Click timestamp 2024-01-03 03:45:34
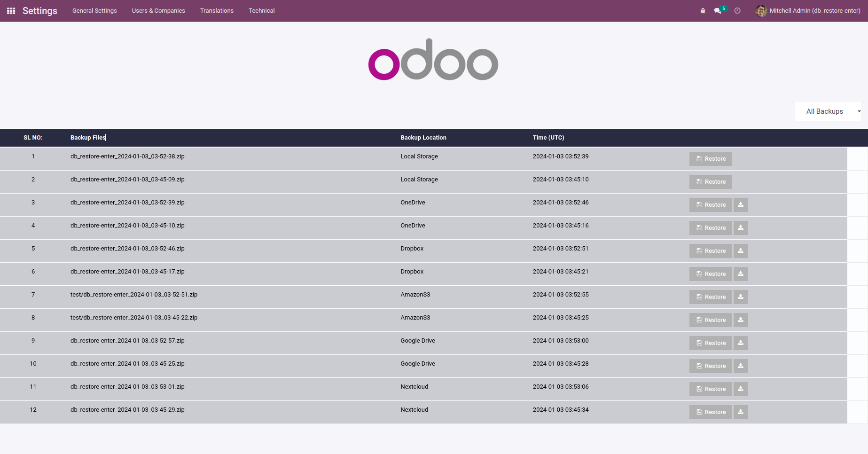The image size is (868, 454). [x=561, y=410]
